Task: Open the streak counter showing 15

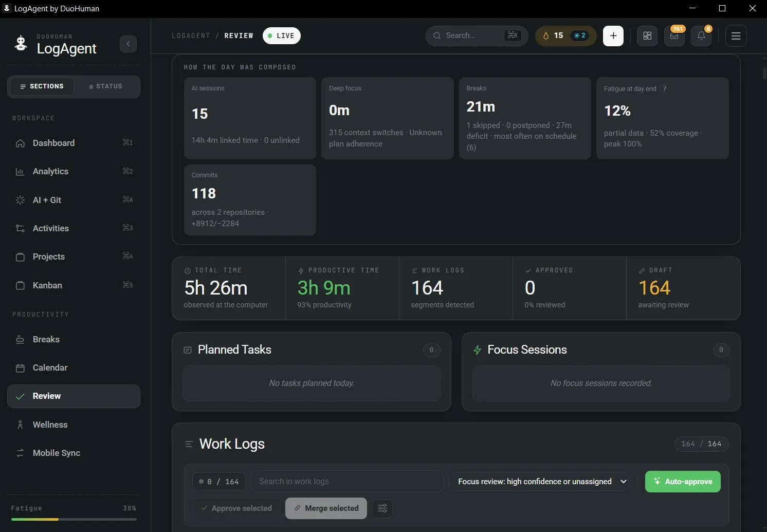Action: point(553,35)
